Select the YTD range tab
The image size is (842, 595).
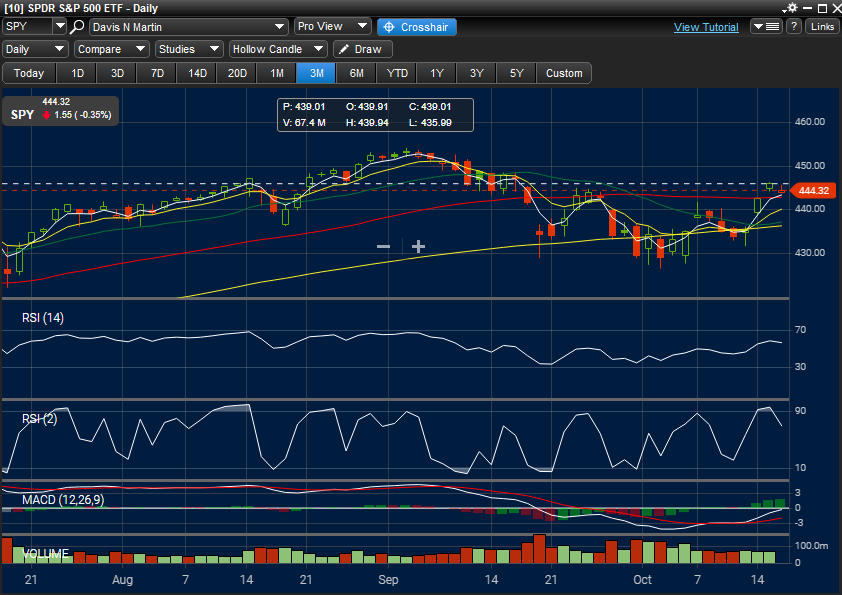(x=397, y=73)
